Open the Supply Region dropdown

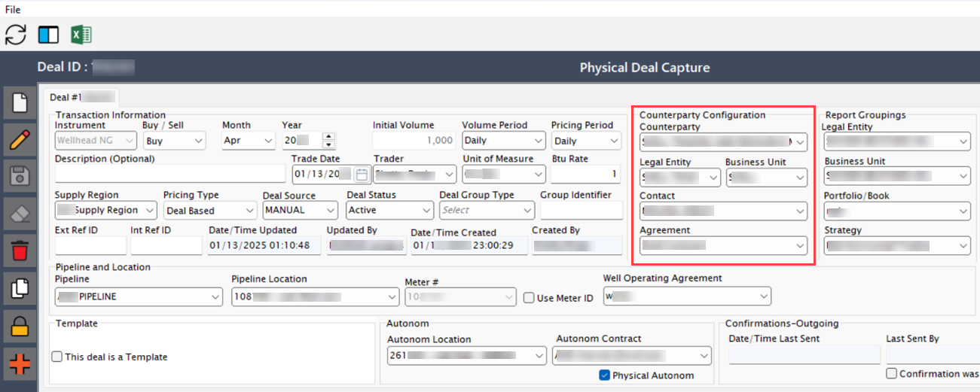[106, 210]
